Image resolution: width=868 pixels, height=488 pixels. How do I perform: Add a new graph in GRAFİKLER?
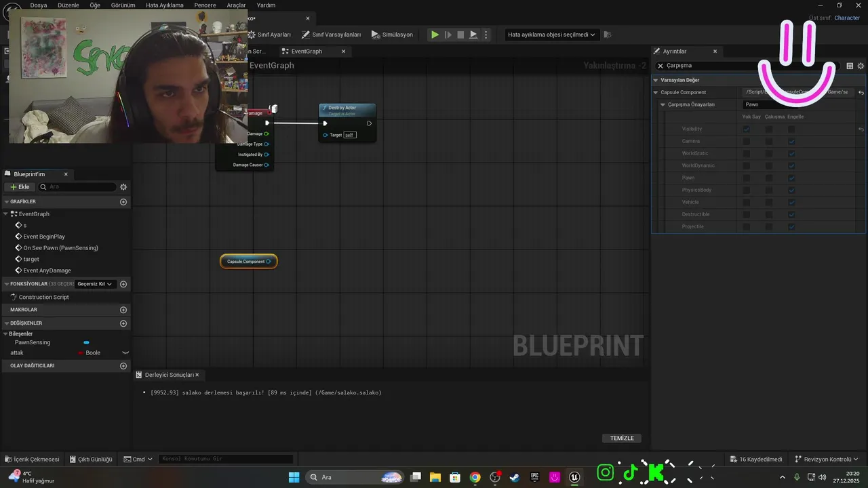point(123,202)
